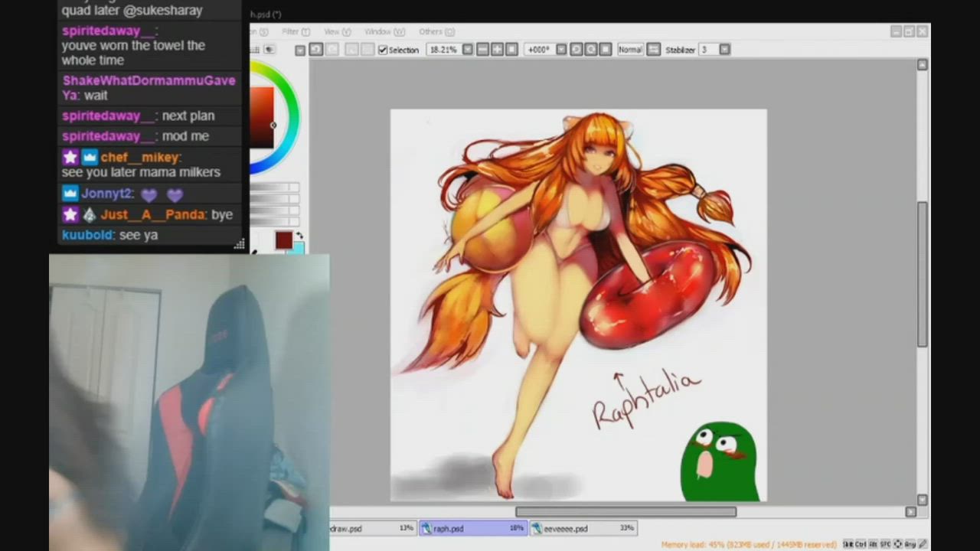Image resolution: width=980 pixels, height=551 pixels.
Task: Click the flip view button beside Normal
Action: pyautogui.click(x=653, y=50)
